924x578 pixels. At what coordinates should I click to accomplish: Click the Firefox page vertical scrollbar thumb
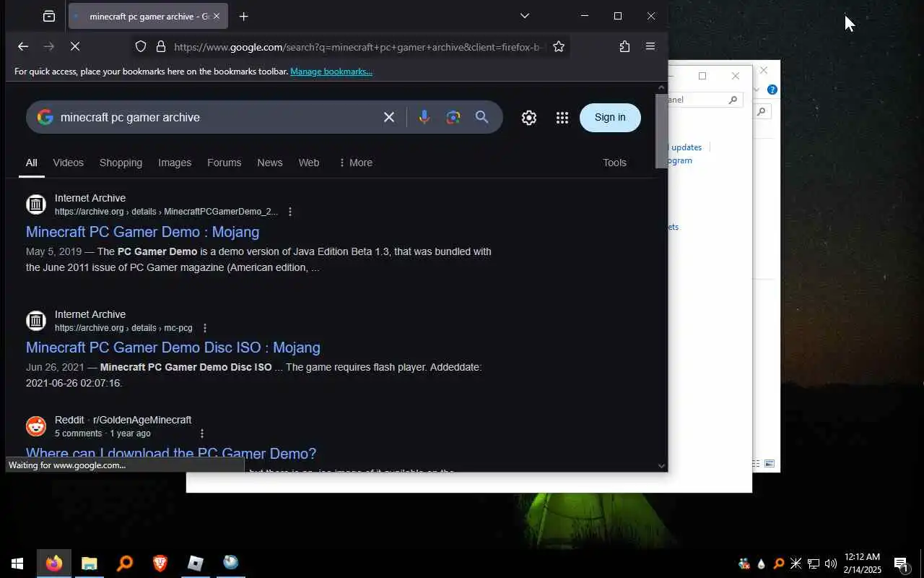(661, 131)
